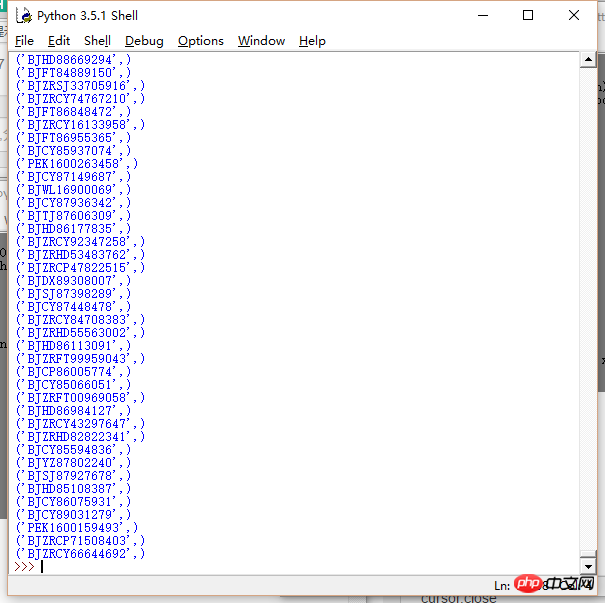Screen dimensions: 605x603
Task: Click output line BJZRSJ33705916
Action: (x=80, y=86)
